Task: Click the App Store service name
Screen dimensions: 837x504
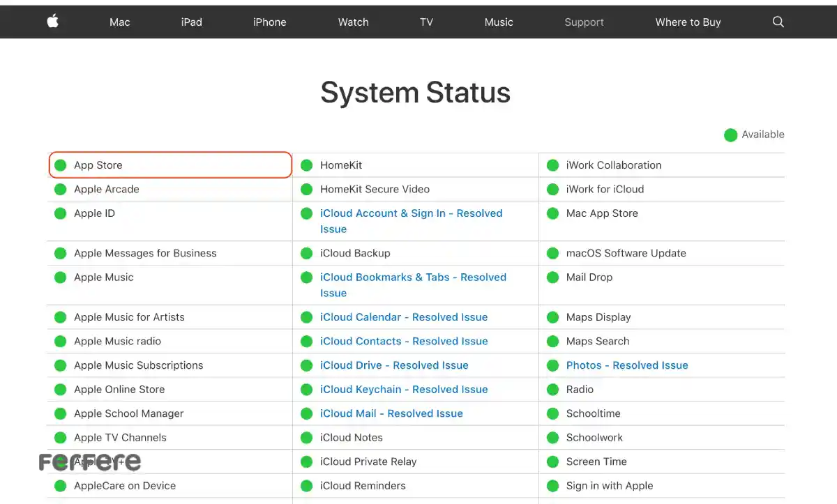Action: tap(98, 165)
